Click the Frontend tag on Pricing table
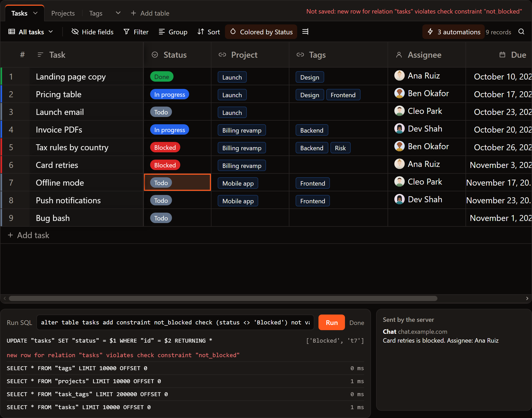Screen dimensions: 532x418 343,95
